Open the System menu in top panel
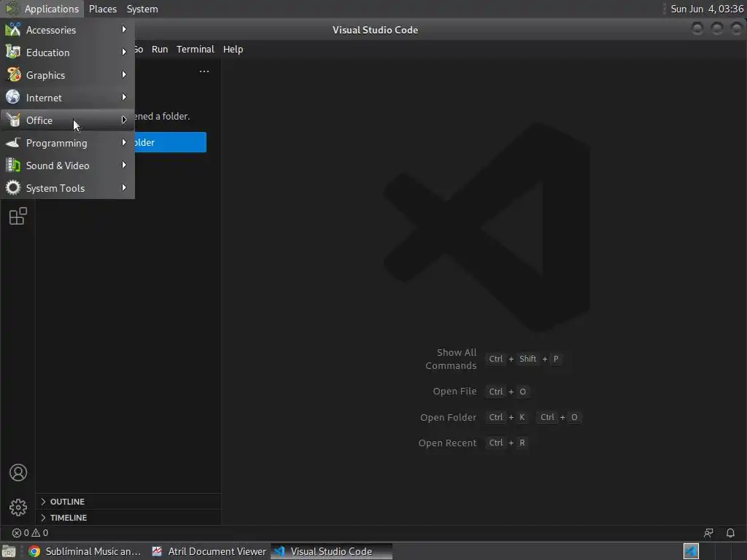The image size is (747, 560). [x=142, y=9]
